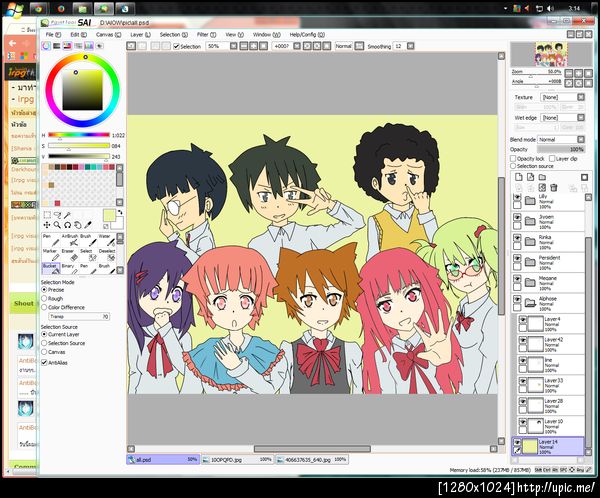The width and height of the screenshot is (600, 498).
Task: Show the color wheel panel icon
Action: (46, 46)
